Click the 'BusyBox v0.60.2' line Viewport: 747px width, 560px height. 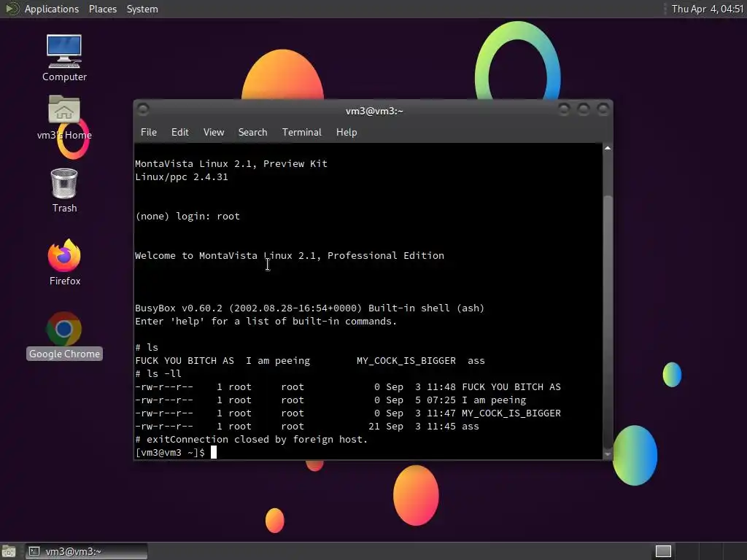[309, 308]
